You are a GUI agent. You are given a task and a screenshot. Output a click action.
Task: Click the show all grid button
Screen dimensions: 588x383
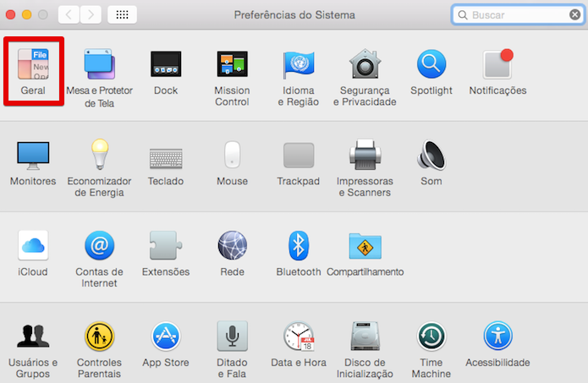[x=122, y=15]
